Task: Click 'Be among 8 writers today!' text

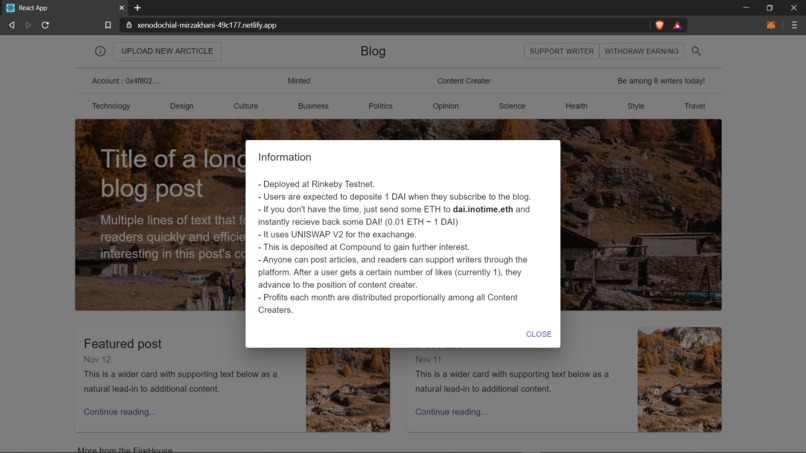Action: pyautogui.click(x=661, y=81)
